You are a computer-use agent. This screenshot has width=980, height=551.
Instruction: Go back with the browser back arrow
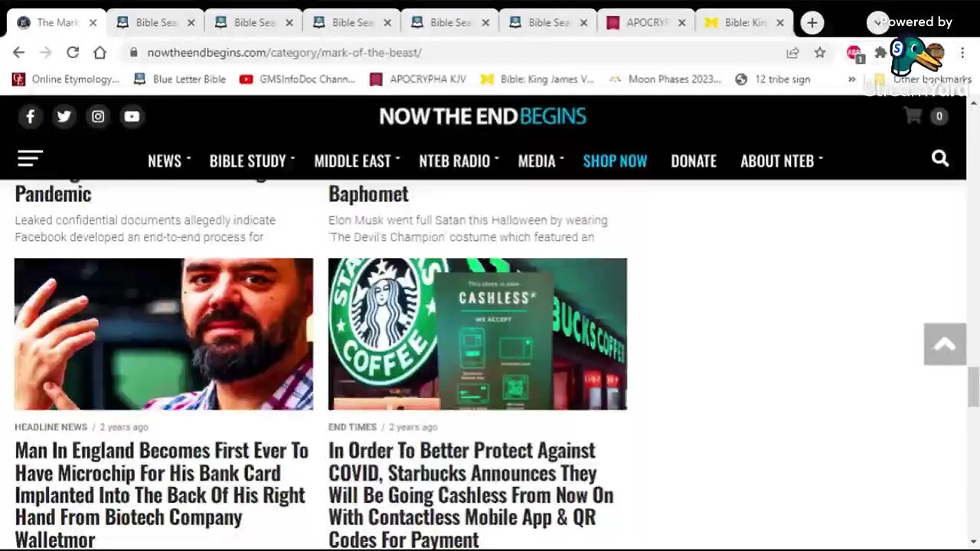click(x=19, y=52)
